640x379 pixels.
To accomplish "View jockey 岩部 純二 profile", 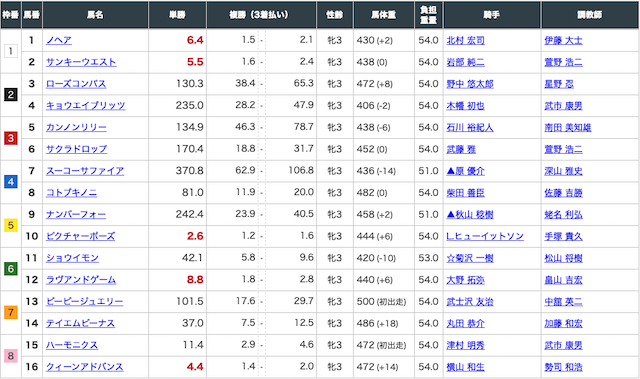I will [x=465, y=62].
